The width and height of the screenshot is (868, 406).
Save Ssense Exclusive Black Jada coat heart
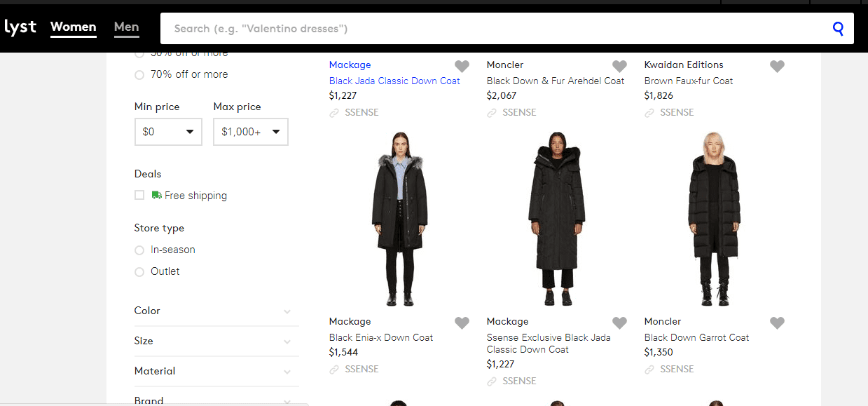[x=619, y=323]
